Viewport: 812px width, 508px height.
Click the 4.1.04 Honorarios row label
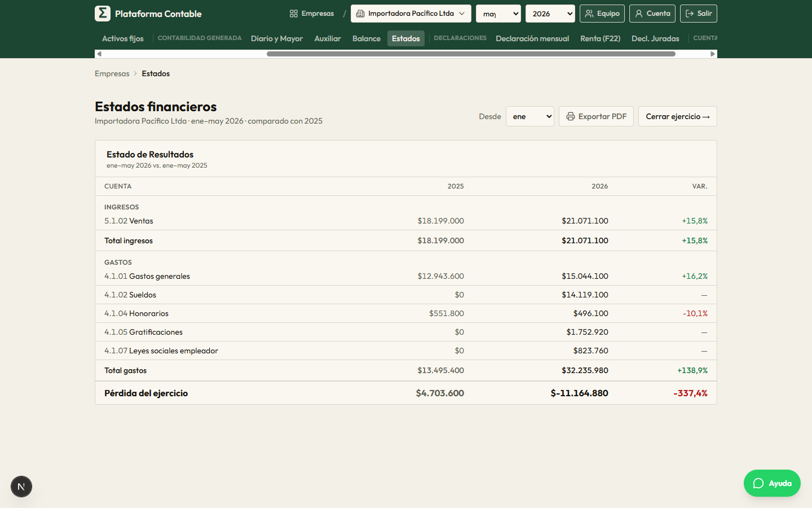tap(136, 313)
